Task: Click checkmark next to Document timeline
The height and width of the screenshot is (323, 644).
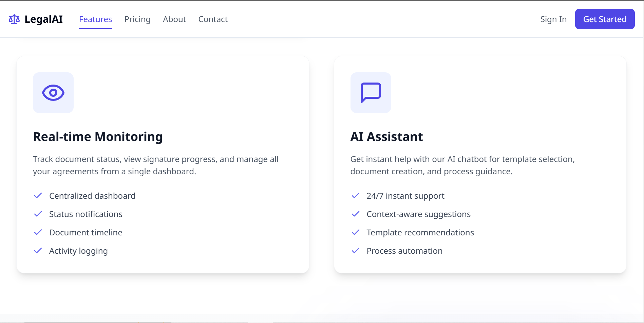Action: (38, 232)
